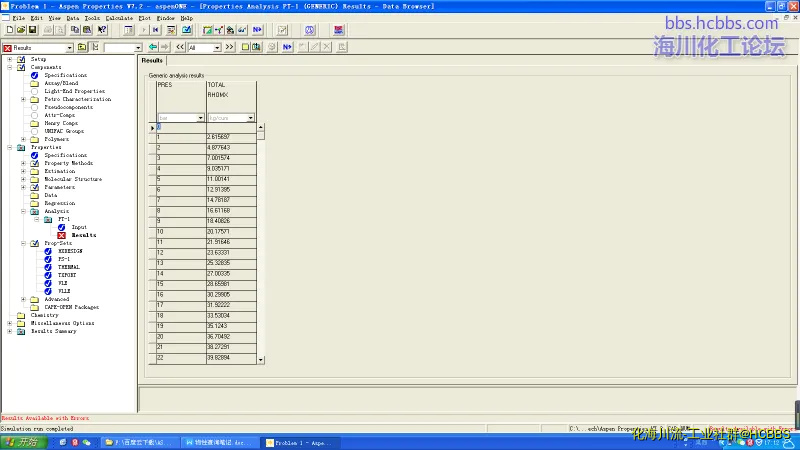Click the window/form layout toolbar icon
Viewport: 800px width, 450px height.
pos(129,30)
